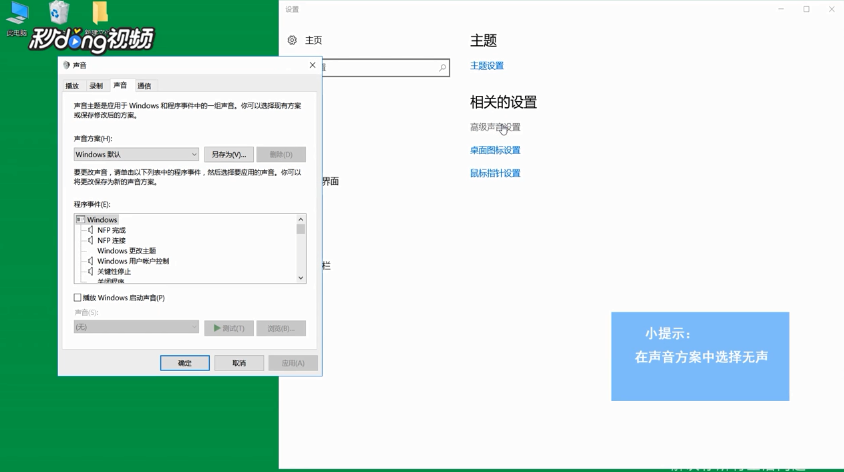Switch to the 通信 tab
The width and height of the screenshot is (844, 472).
tap(144, 86)
